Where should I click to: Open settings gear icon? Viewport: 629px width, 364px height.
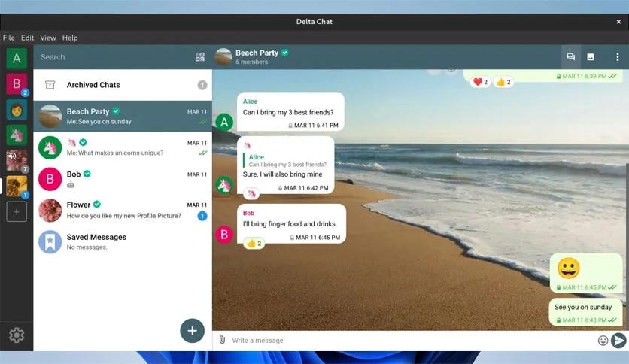click(17, 335)
